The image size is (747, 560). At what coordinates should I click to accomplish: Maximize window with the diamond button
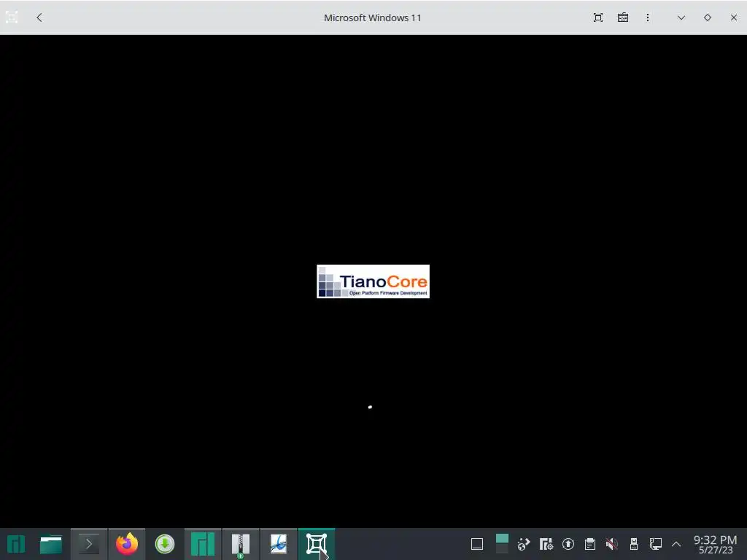pos(708,17)
